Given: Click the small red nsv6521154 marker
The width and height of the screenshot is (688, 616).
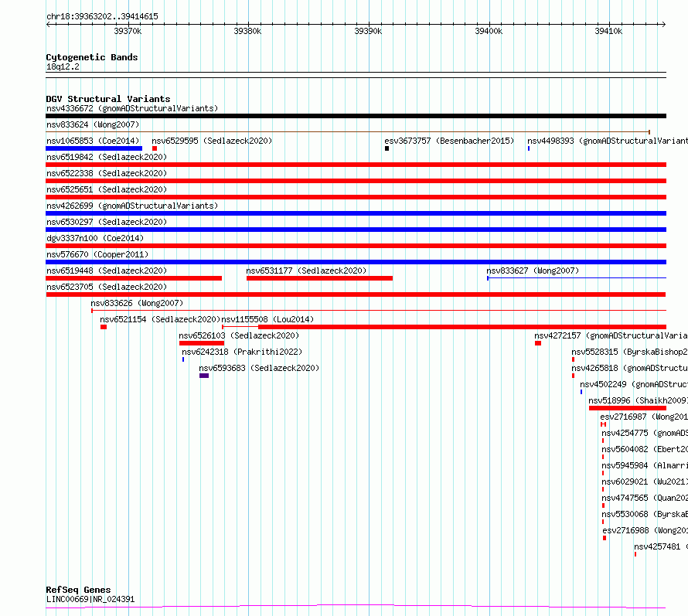Looking at the screenshot, I should click(104, 327).
